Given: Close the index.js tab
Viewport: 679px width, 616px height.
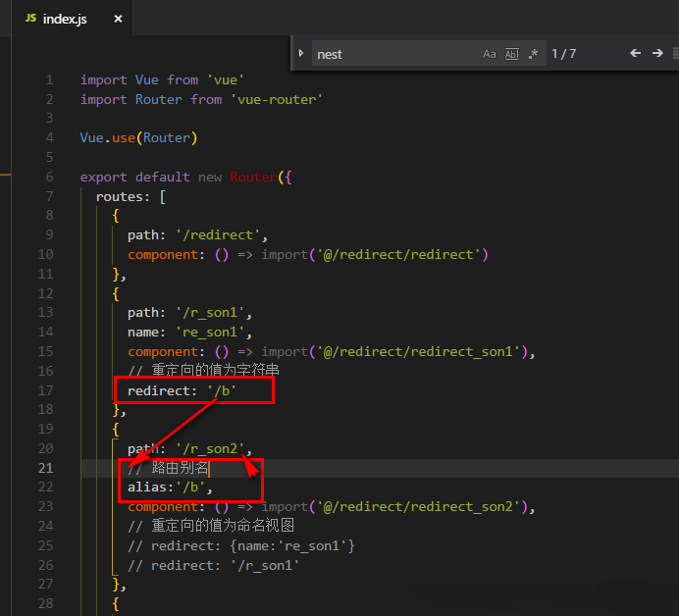Looking at the screenshot, I should 118,19.
